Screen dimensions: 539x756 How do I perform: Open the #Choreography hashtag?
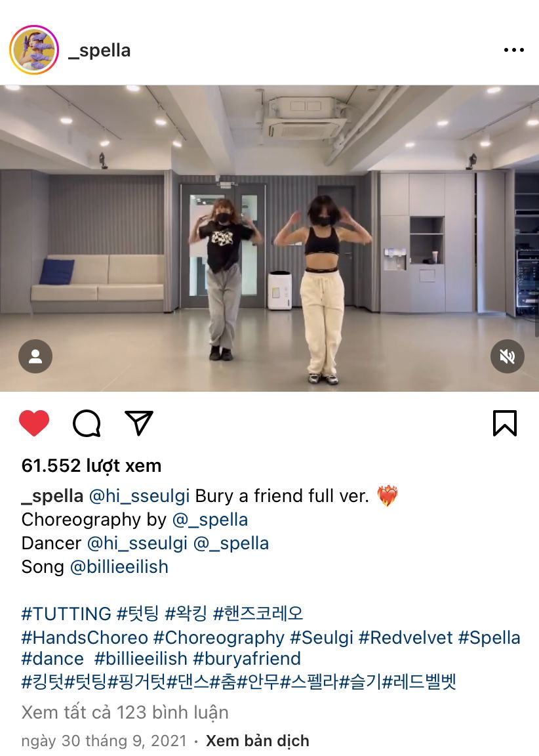tap(219, 638)
